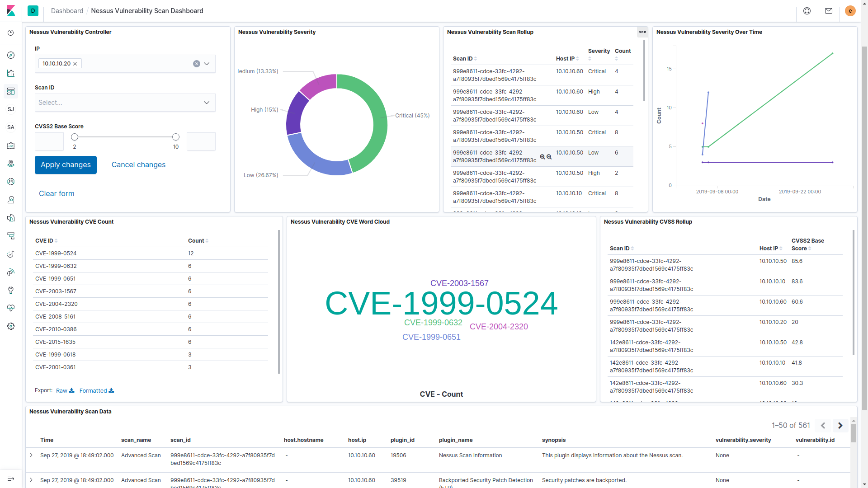Open Visualize from the sidebar chart icon
868x488 pixels.
tap(11, 73)
